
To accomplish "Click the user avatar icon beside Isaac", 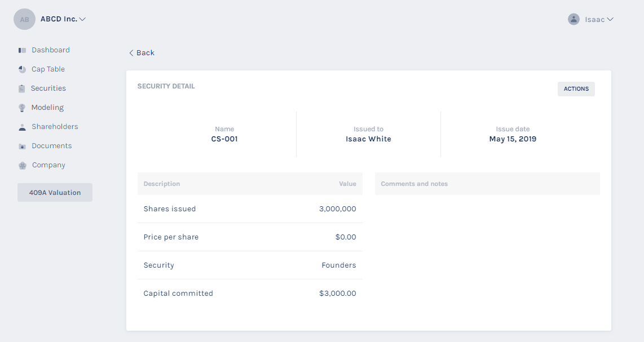I will coord(574,19).
